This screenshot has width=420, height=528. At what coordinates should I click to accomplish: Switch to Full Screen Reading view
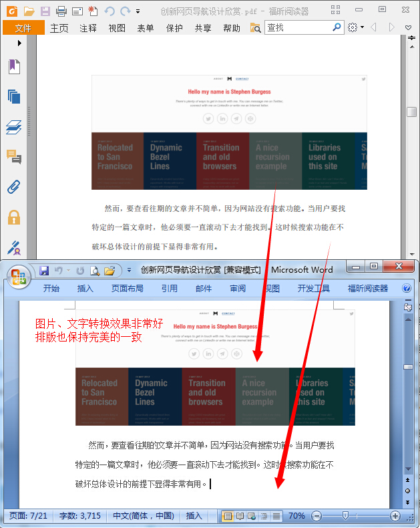pyautogui.click(x=240, y=516)
